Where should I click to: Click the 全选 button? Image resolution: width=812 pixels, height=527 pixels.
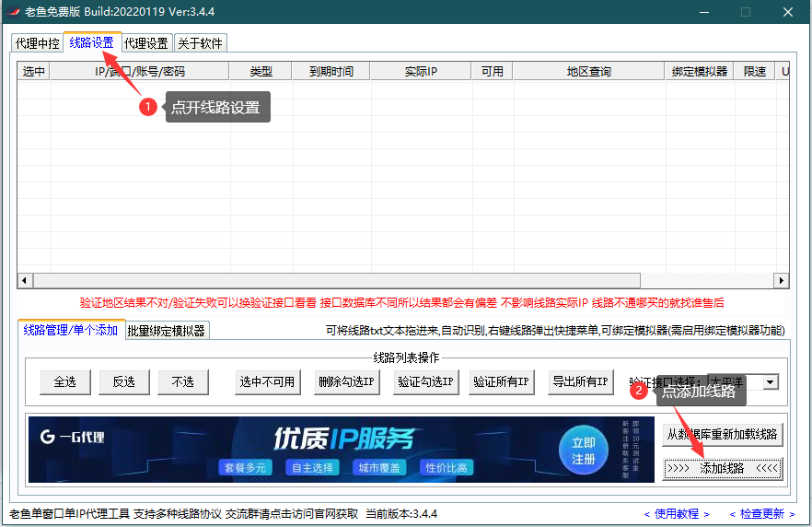click(x=64, y=381)
